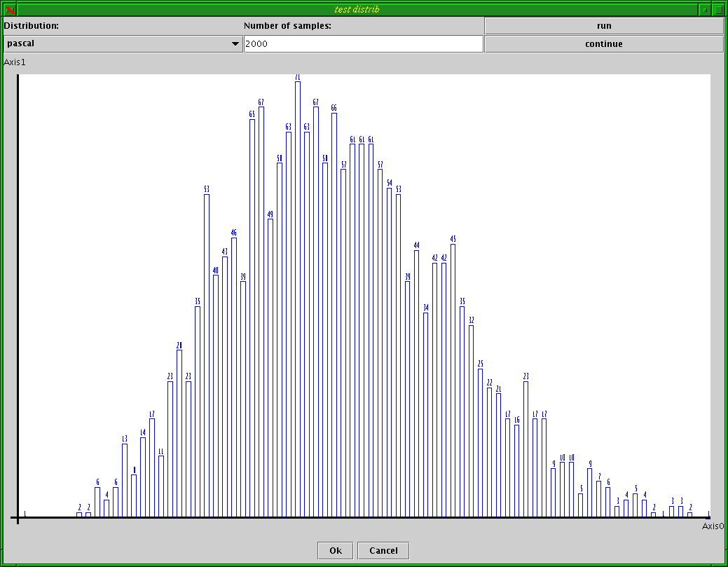This screenshot has height=567, width=728.
Task: Click the Axis1 label
Action: point(15,62)
